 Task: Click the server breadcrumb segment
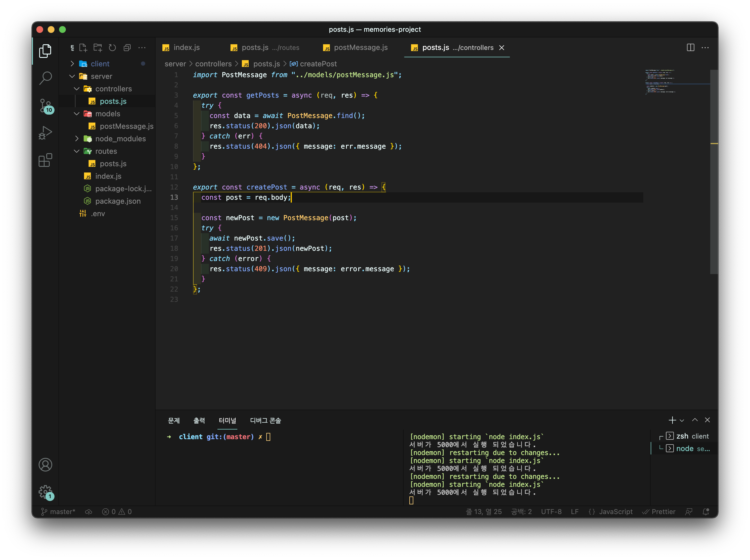pos(175,64)
